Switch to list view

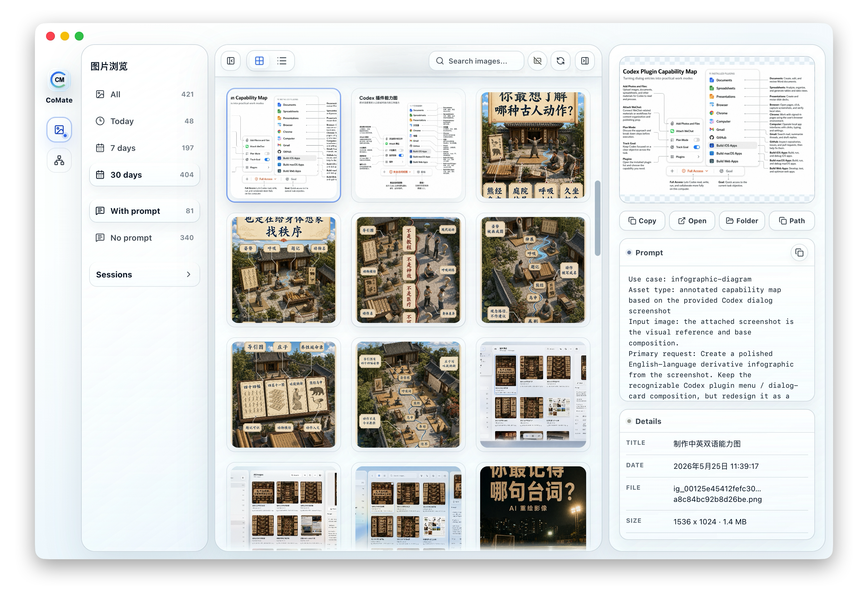click(x=282, y=61)
